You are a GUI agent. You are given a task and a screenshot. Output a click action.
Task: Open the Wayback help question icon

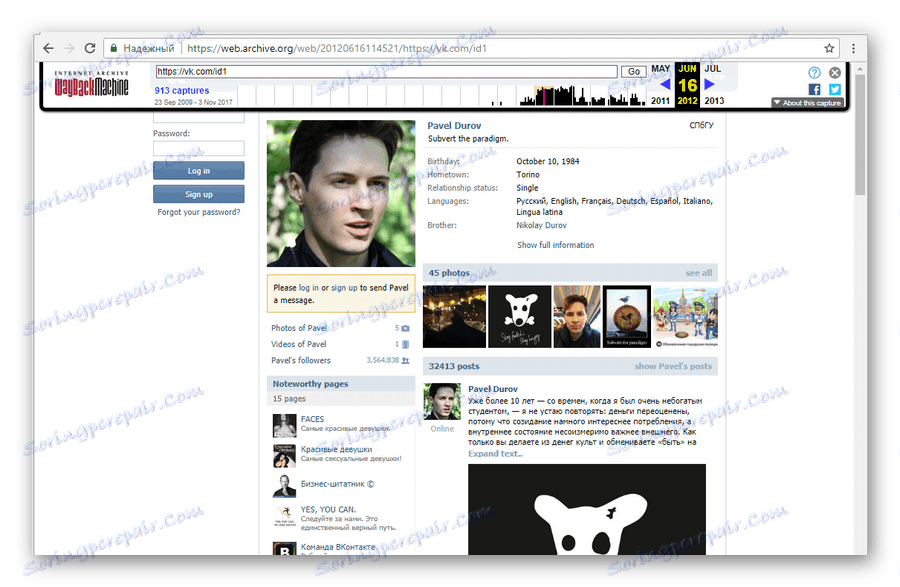point(814,72)
